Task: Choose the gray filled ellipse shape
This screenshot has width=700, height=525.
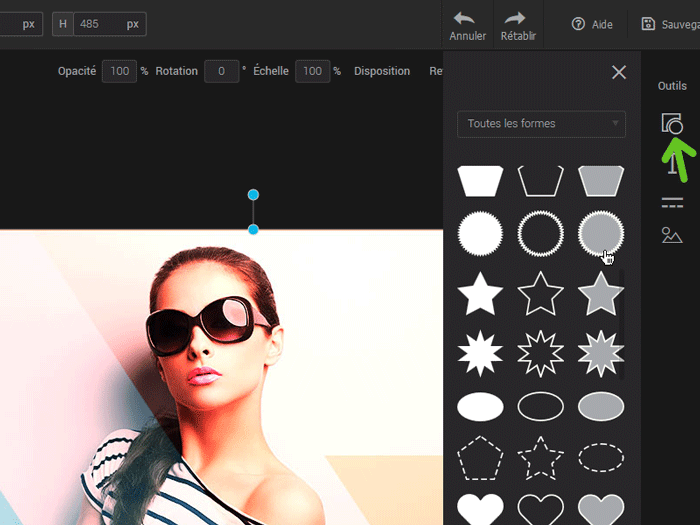Action: tap(601, 407)
